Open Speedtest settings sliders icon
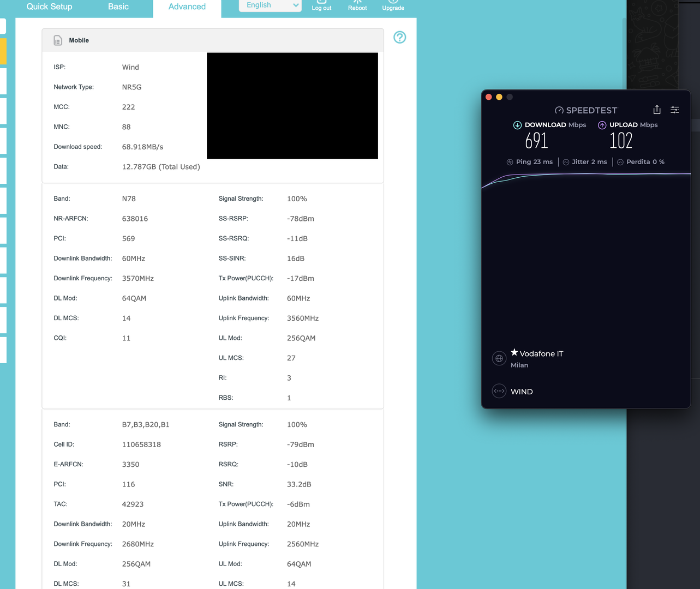 (675, 110)
